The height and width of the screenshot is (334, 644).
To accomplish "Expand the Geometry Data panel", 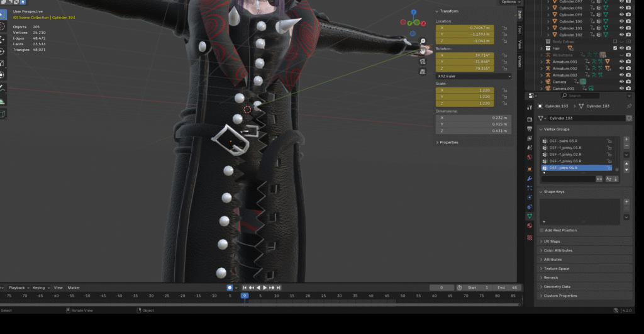I will [x=557, y=286].
